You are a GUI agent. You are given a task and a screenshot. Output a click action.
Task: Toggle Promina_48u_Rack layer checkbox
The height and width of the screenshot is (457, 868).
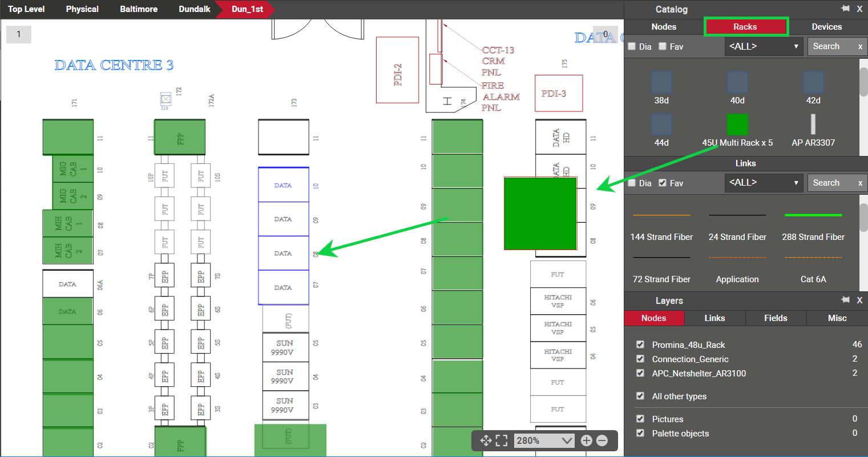(640, 344)
